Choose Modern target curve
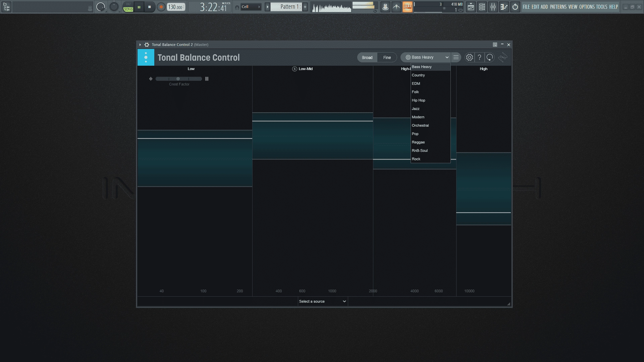 431,117
